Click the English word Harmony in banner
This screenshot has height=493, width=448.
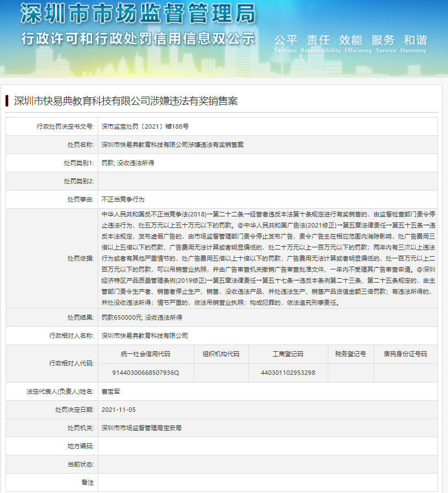coord(413,50)
